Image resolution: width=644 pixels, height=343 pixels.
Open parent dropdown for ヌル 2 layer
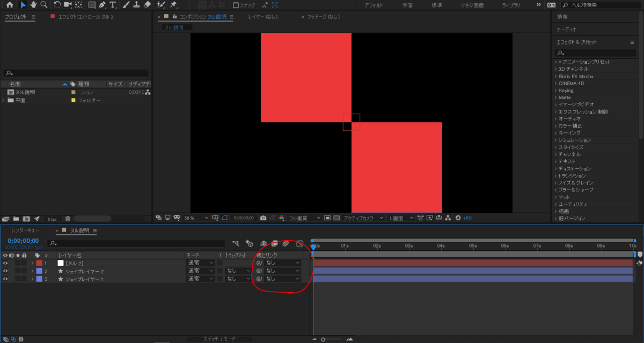(282, 263)
